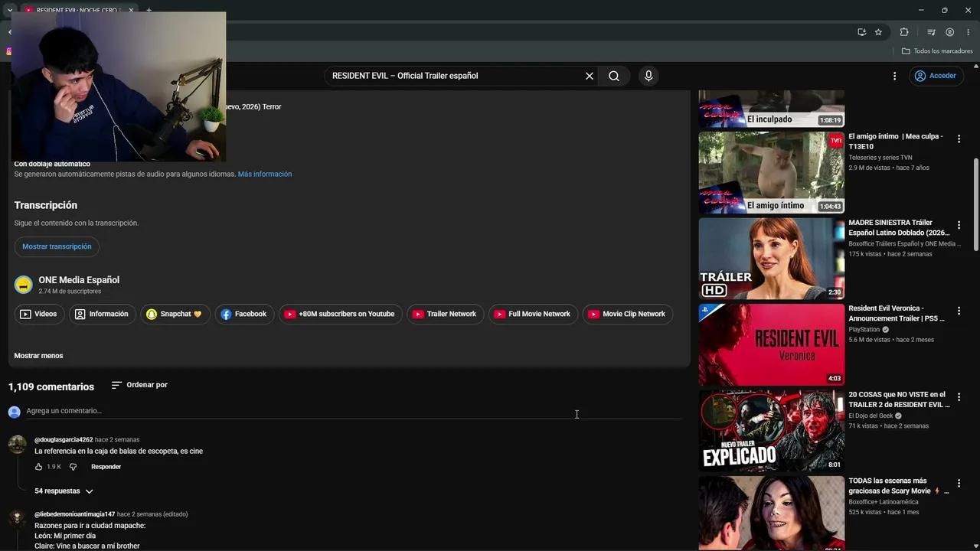980x551 pixels.
Task: Click the 20 COSAS que NO VISTE video title
Action: click(898, 399)
